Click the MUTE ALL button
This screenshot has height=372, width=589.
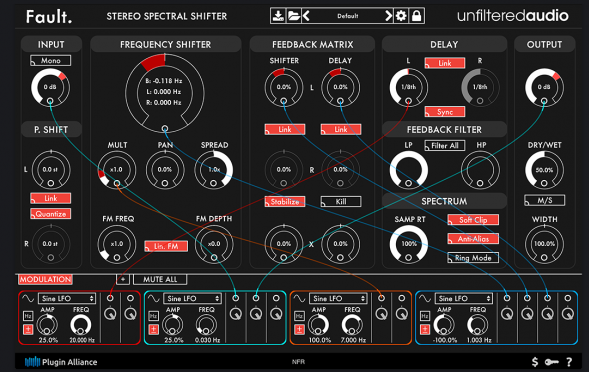[x=160, y=279]
